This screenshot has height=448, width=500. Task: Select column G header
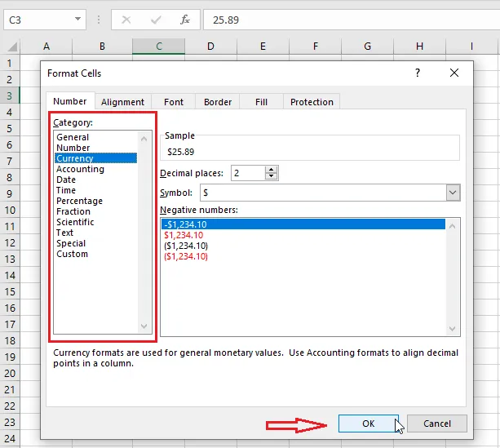pos(367,47)
